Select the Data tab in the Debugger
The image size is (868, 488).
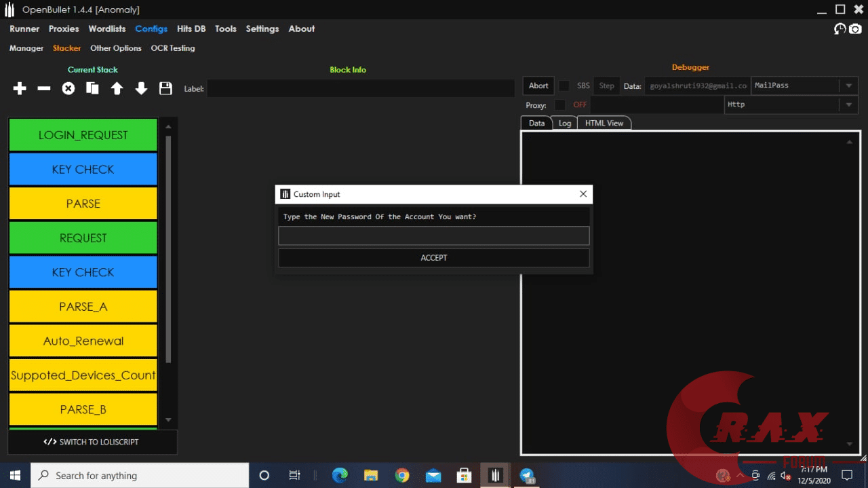(536, 123)
